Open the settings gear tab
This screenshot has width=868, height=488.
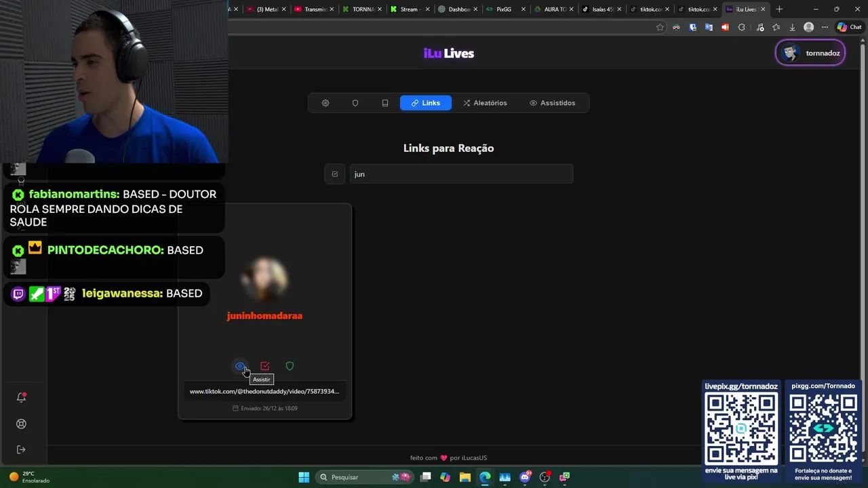coord(325,103)
